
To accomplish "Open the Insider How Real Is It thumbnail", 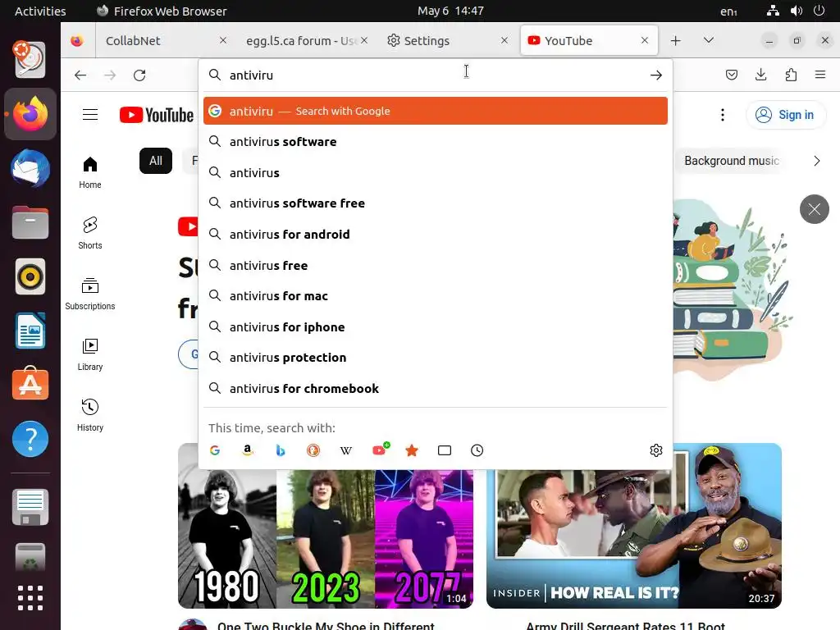I will point(634,526).
